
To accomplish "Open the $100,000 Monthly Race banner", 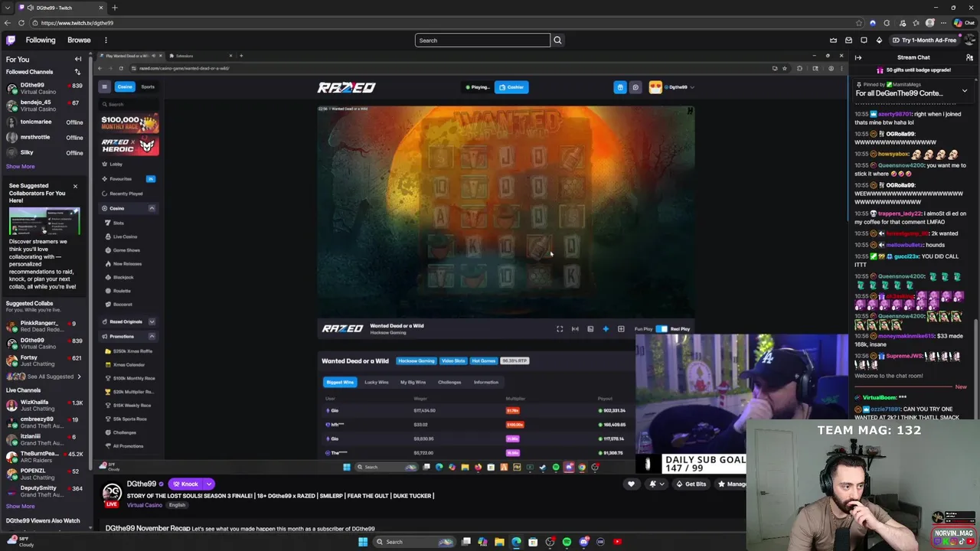I will coord(130,123).
